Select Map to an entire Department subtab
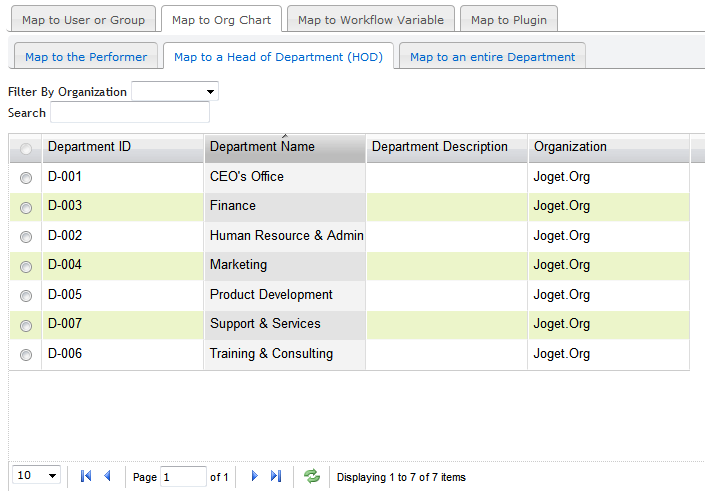 click(492, 57)
